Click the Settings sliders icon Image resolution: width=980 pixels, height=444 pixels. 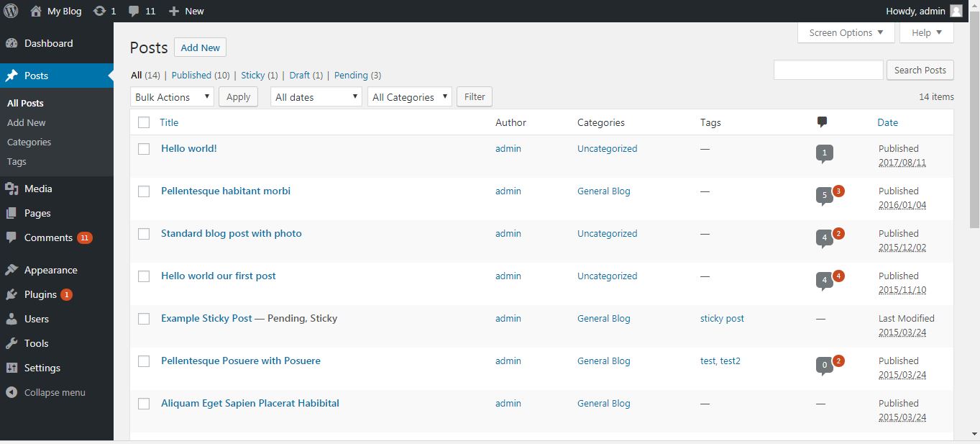(12, 368)
